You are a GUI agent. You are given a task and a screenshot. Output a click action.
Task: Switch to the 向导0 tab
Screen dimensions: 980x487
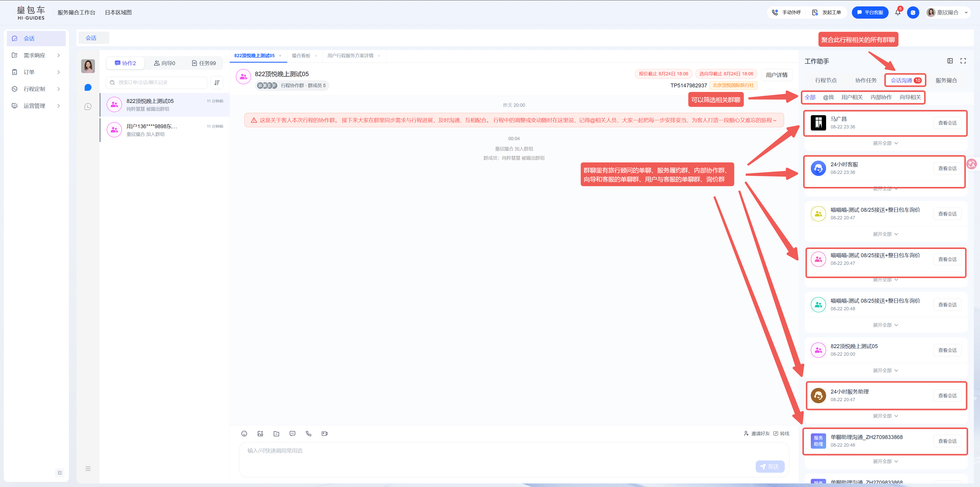(x=164, y=63)
